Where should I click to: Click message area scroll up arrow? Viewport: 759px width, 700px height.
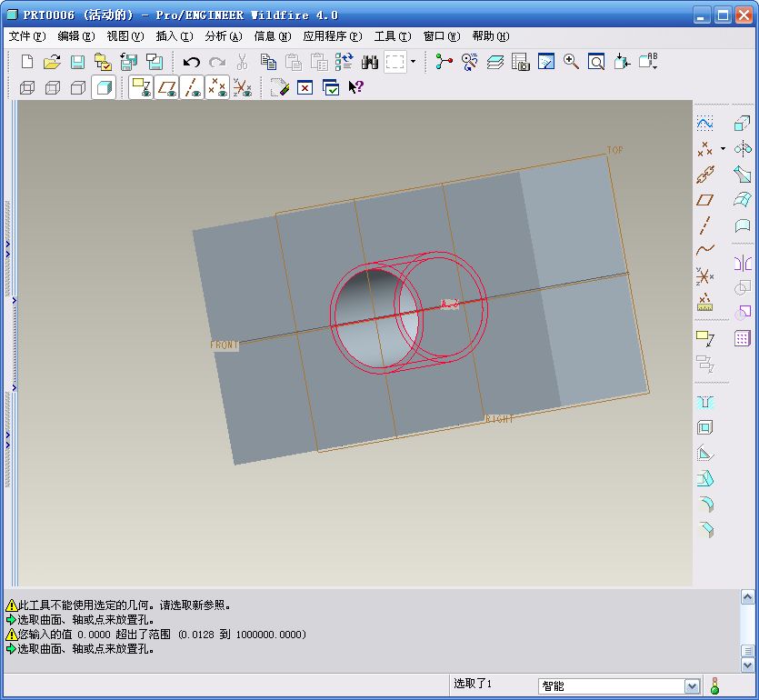[x=747, y=597]
